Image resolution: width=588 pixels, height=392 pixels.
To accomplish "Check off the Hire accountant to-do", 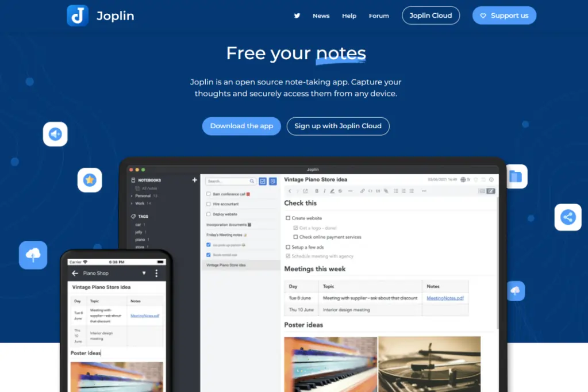I will pos(208,204).
